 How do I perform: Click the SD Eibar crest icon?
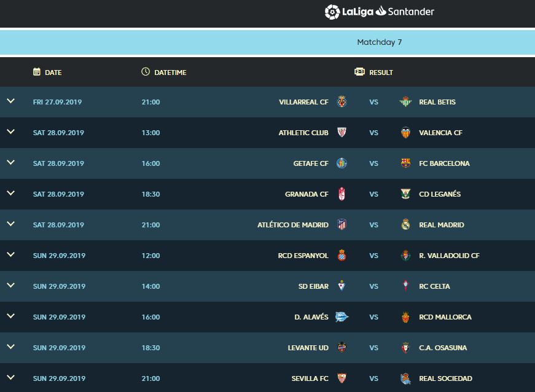click(342, 286)
